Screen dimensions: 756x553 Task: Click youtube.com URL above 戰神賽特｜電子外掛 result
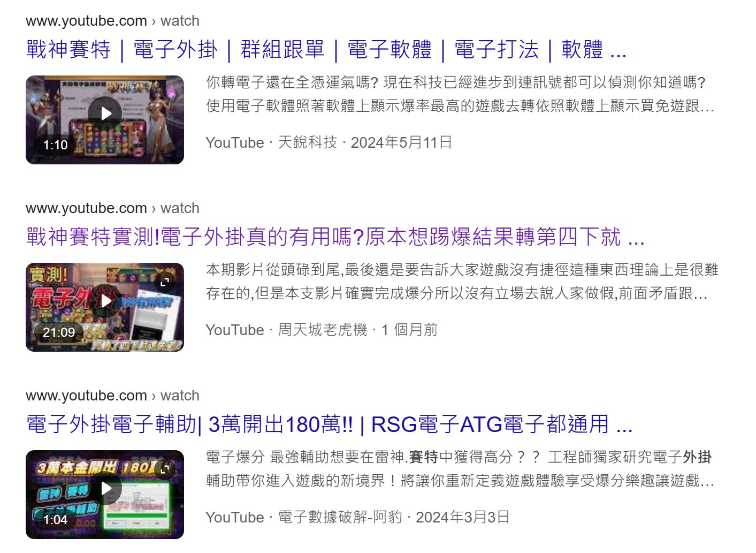pyautogui.click(x=112, y=21)
